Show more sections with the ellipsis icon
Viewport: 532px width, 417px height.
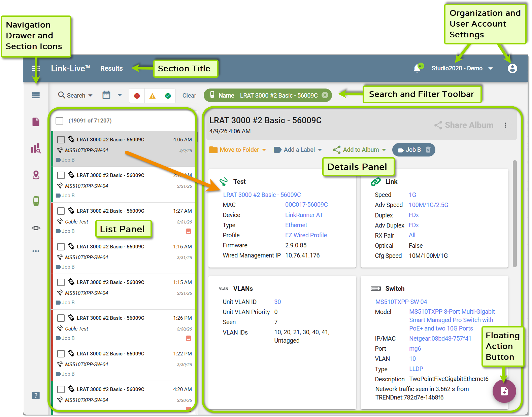click(x=36, y=251)
